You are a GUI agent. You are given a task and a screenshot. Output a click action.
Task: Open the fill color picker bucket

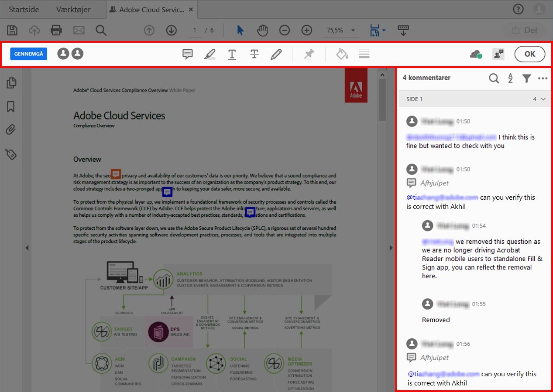pyautogui.click(x=342, y=54)
